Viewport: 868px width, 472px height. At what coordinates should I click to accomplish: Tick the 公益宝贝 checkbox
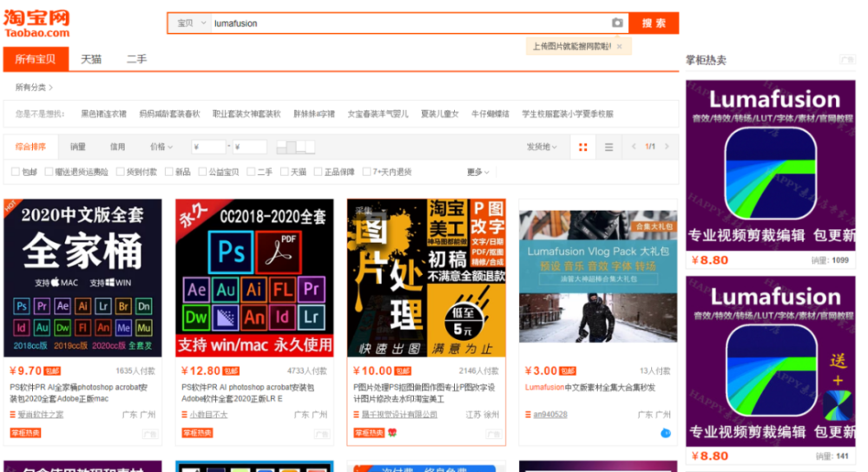click(202, 172)
